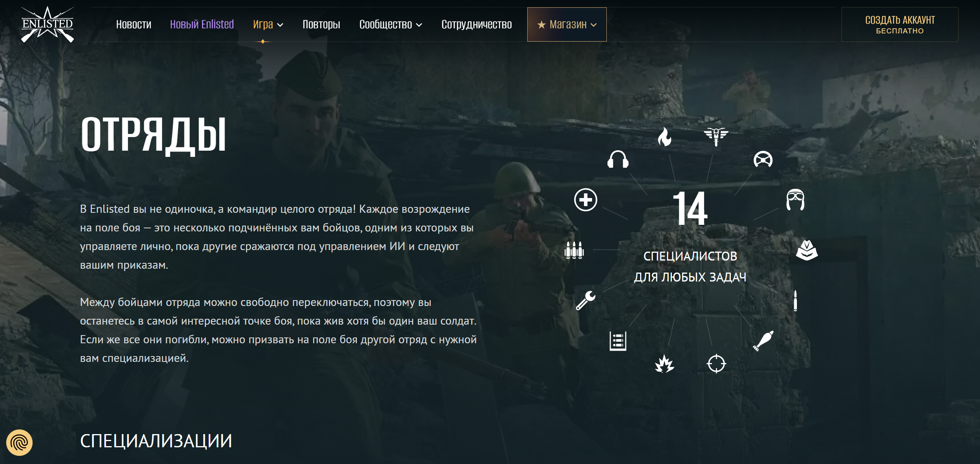This screenshot has height=464, width=980.
Task: Open the fingerprint cookie settings badge
Action: (x=19, y=442)
